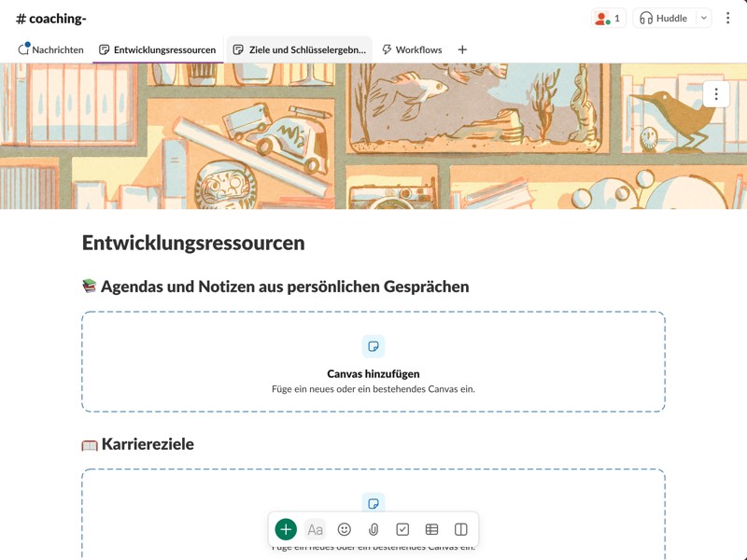747x560 pixels.
Task: Go to the Workflows tab
Action: 412,49
